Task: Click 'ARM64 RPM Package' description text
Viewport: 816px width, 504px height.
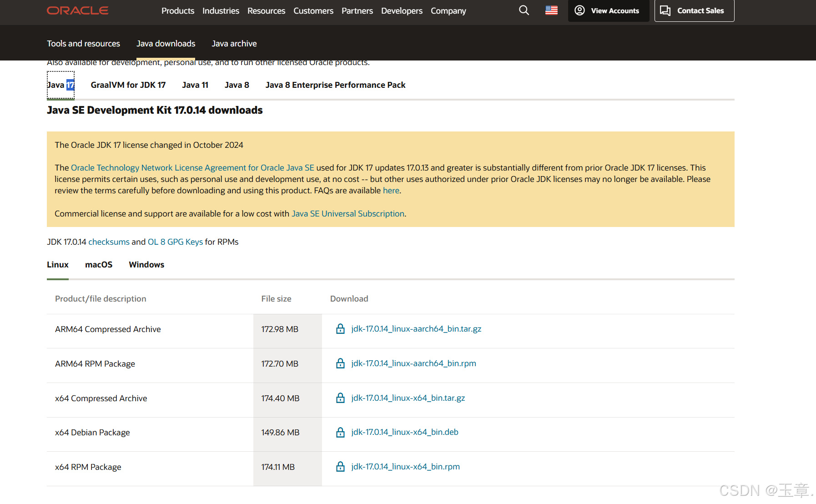Action: point(95,364)
